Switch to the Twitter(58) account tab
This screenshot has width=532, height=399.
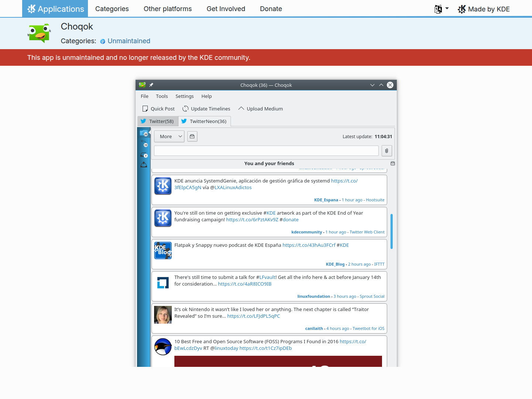(x=158, y=121)
